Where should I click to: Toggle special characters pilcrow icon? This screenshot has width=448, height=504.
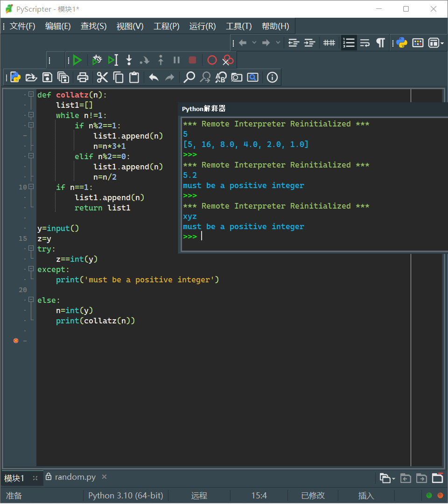click(381, 43)
